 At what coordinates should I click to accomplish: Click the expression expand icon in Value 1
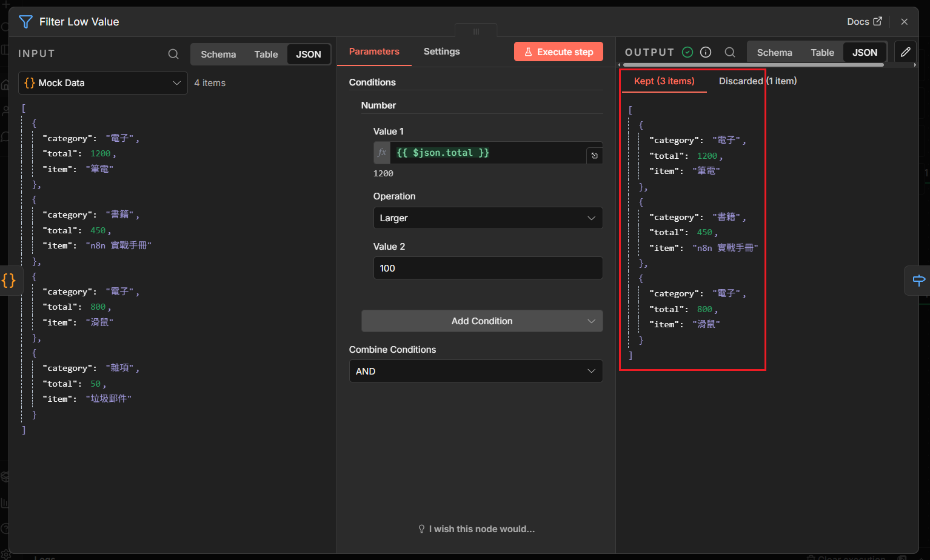[x=594, y=156]
